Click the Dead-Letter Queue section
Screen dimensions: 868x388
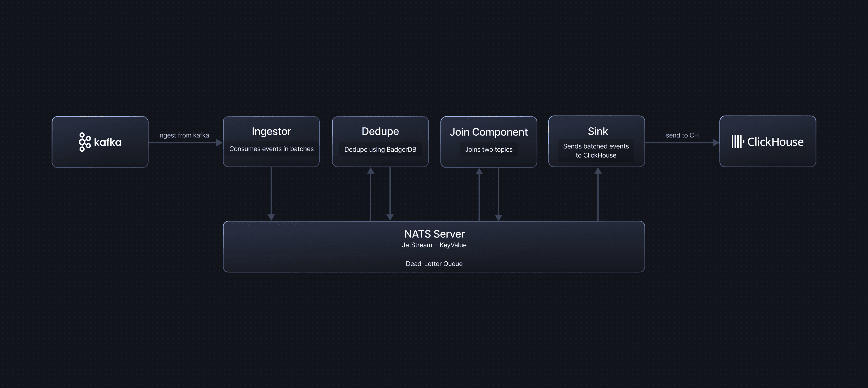434,264
